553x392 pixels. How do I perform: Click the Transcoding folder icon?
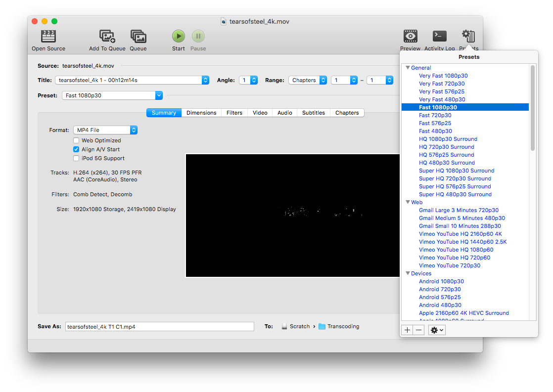322,326
